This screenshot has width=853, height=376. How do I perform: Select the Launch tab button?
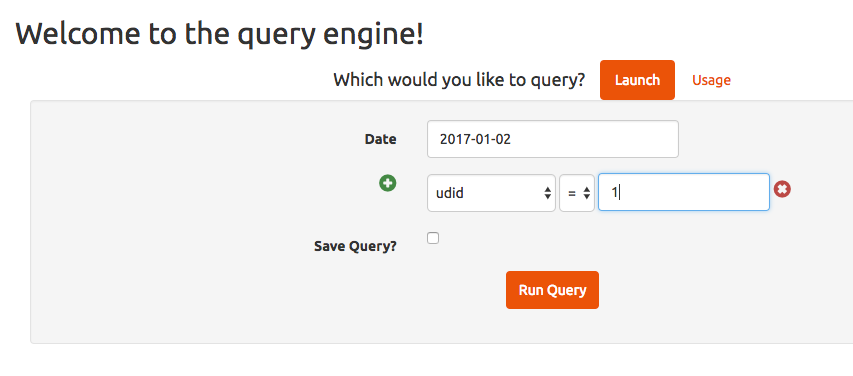point(637,80)
